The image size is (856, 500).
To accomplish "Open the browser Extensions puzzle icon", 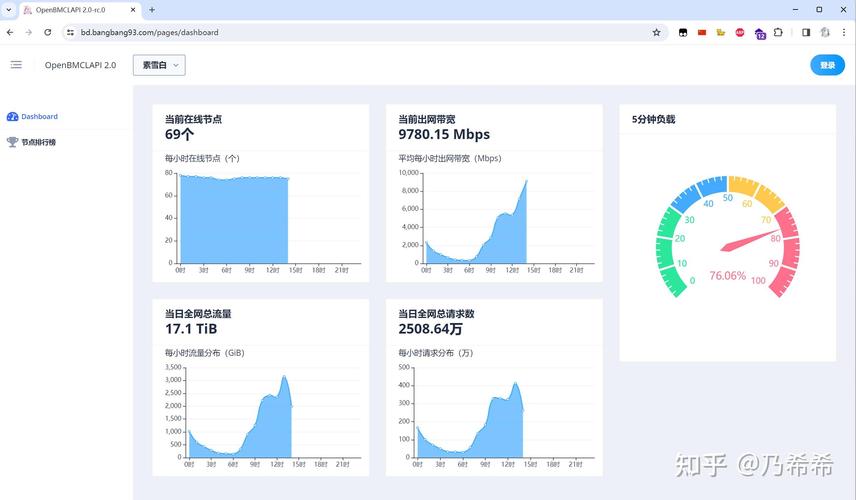I will click(778, 32).
